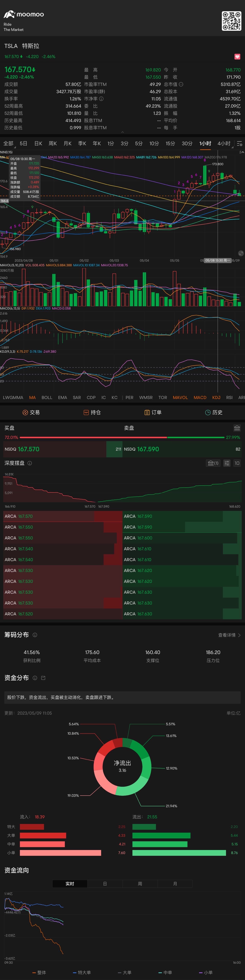
Task: Open the 订单 orders button
Action: (153, 412)
